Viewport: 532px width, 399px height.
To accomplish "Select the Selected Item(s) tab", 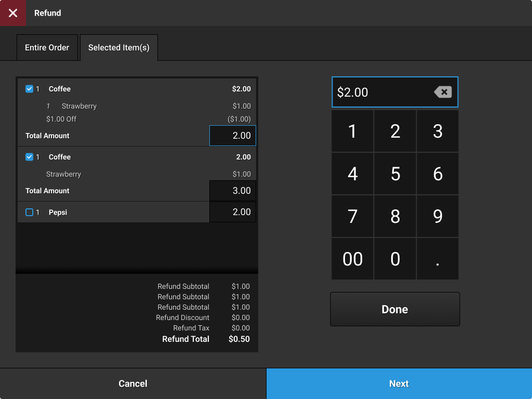I will tap(119, 48).
